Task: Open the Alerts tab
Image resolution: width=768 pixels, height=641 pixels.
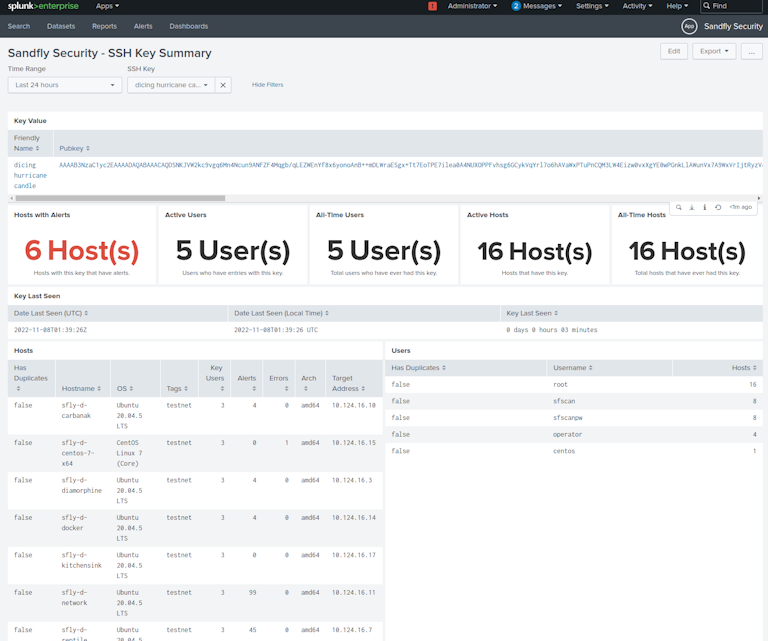Action: tap(143, 26)
